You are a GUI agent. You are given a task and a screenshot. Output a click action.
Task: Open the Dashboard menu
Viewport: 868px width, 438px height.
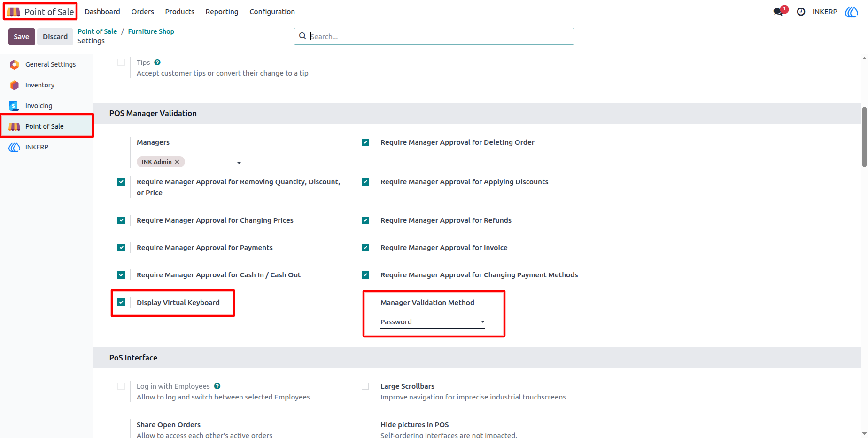(102, 12)
